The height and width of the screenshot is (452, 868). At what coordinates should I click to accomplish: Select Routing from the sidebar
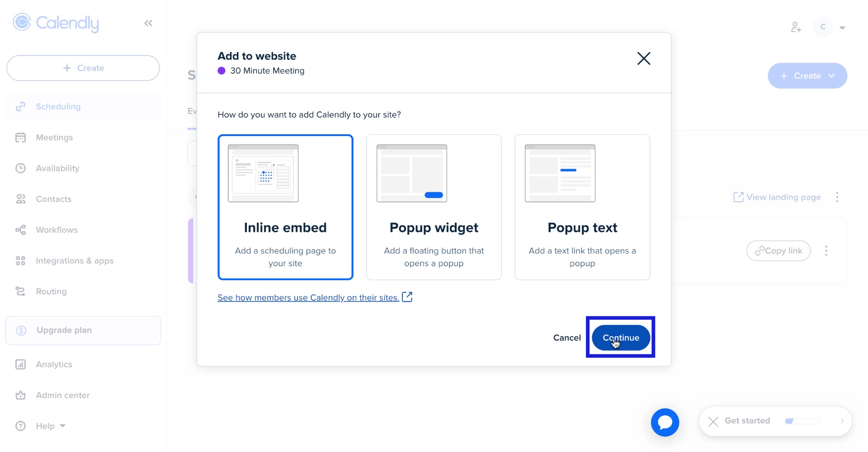[51, 291]
